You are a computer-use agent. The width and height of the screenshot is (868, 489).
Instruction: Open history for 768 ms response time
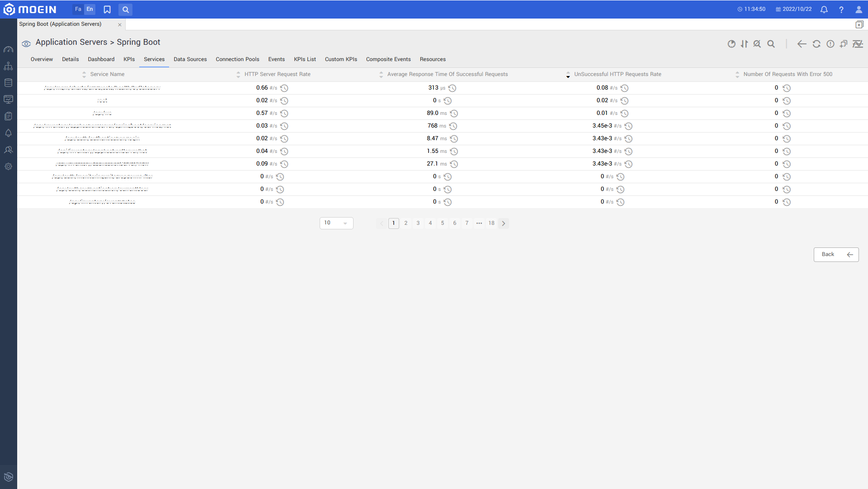pos(453,126)
